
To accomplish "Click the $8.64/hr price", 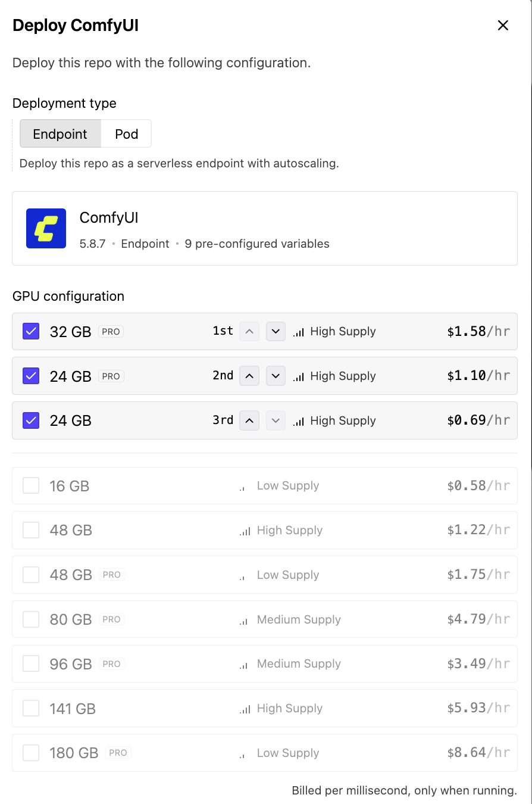I will [x=478, y=753].
